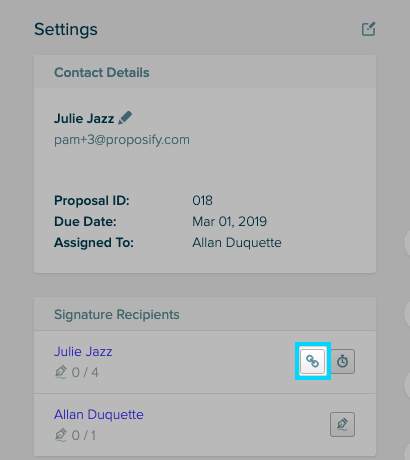Open Julie Jazz link under Signature Recipients
The width and height of the screenshot is (410, 460).
click(83, 352)
